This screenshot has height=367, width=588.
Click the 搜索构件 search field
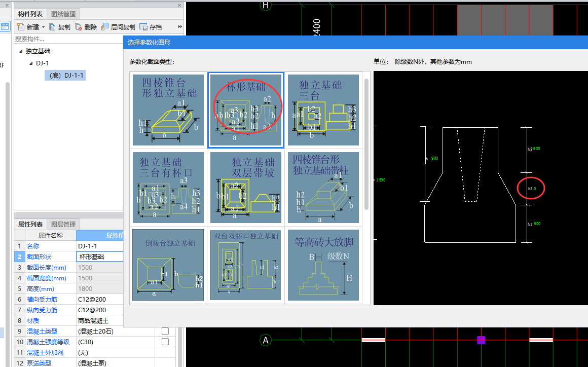click(x=68, y=39)
